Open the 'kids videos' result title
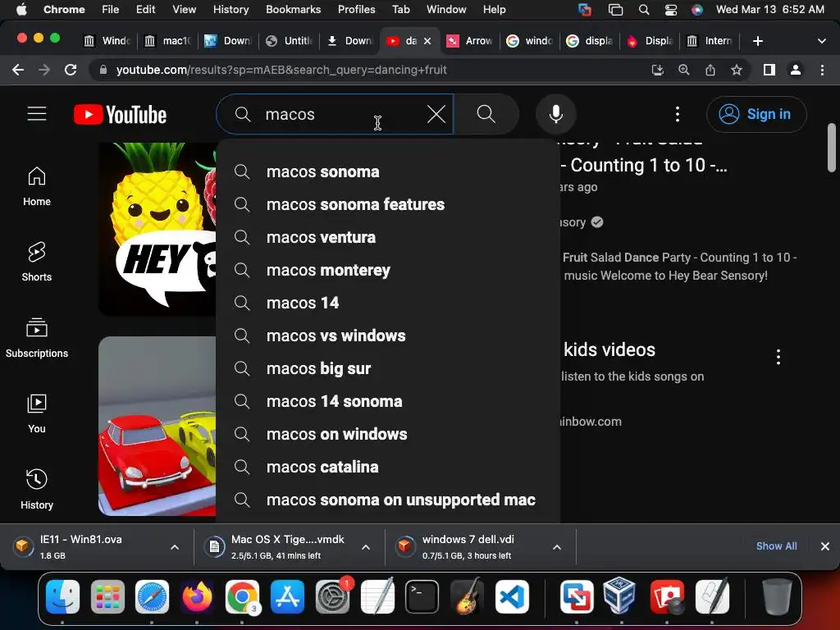Screen dimensions: 840x630 (x=609, y=349)
